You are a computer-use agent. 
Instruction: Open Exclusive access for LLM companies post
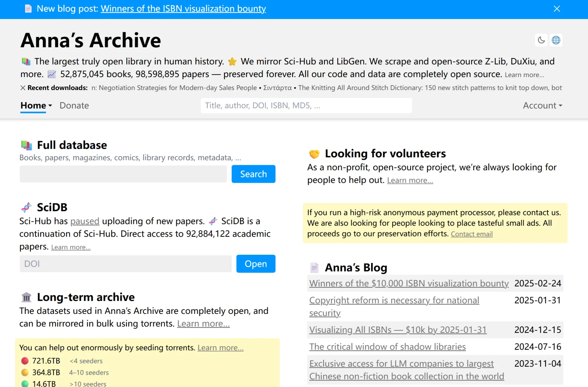pos(407,370)
